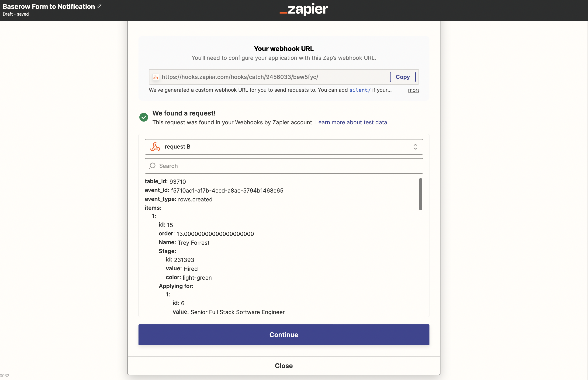Copy the webhook URL
Screen dimensions: 588x380
point(402,77)
